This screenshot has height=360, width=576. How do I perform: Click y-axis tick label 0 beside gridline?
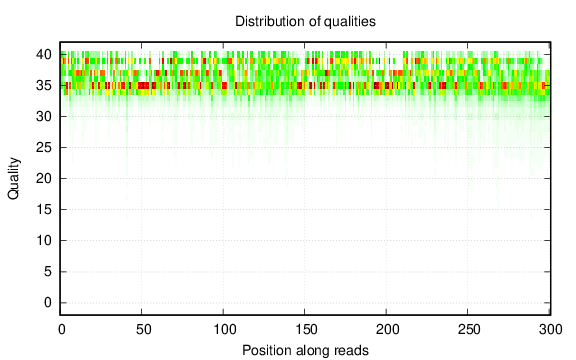click(x=48, y=303)
